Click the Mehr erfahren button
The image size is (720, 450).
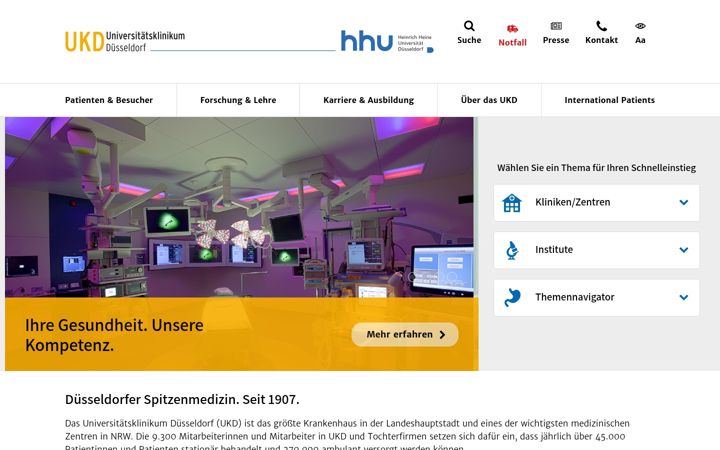(x=405, y=334)
